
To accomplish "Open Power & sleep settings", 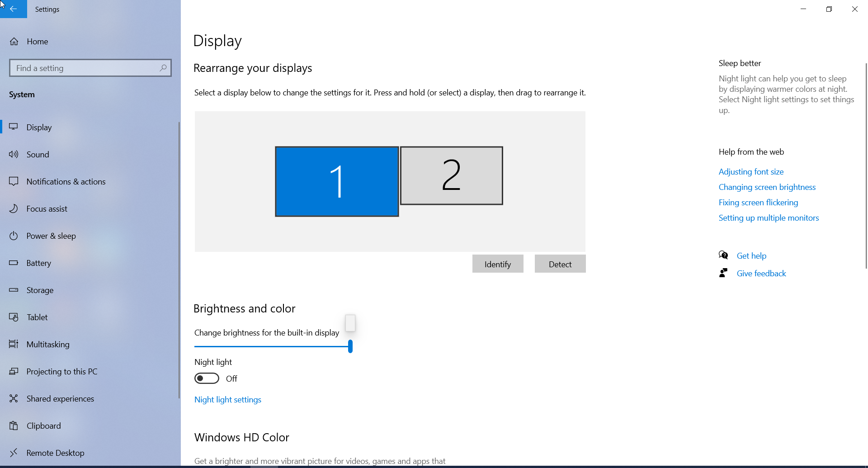I will 90,236.
